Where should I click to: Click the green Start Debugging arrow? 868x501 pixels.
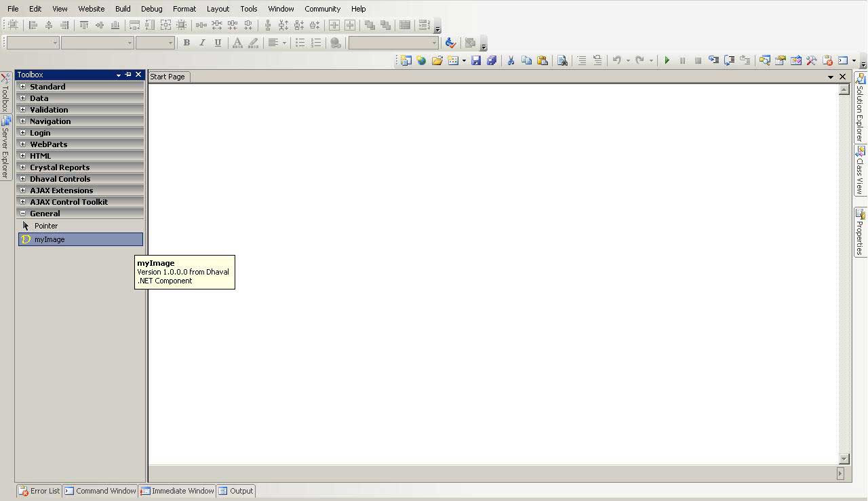pyautogui.click(x=667, y=60)
